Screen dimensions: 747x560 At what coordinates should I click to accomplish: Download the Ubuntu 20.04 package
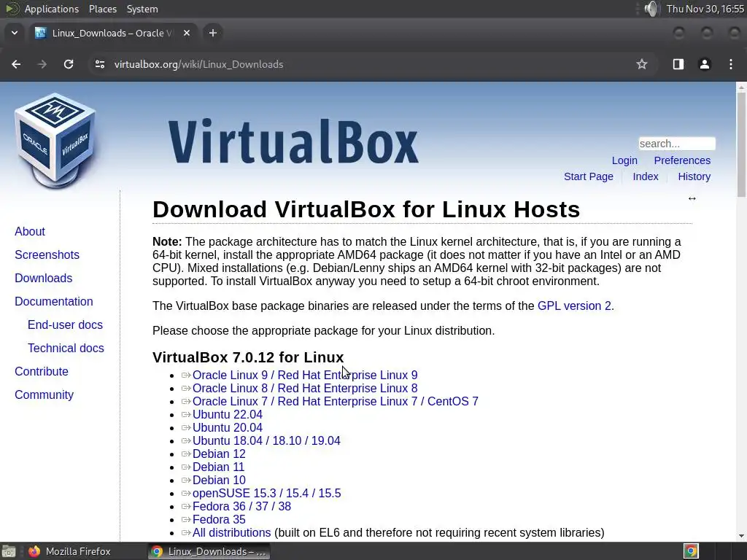[228, 427]
